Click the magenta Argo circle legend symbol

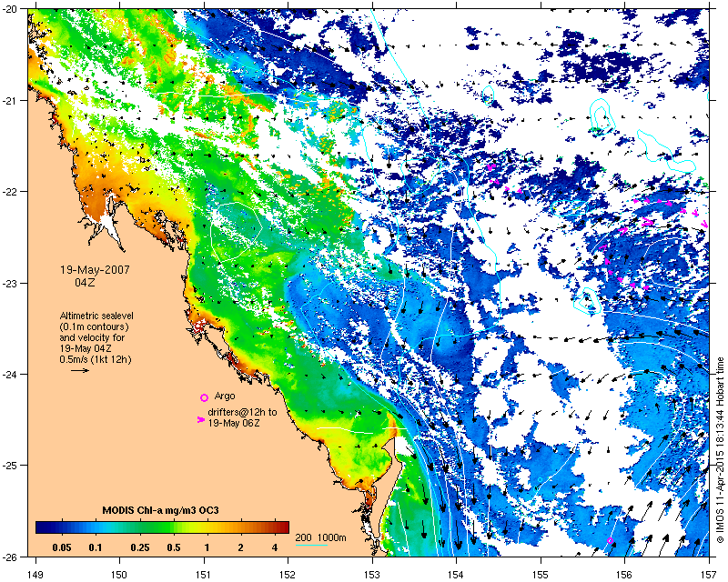click(204, 397)
